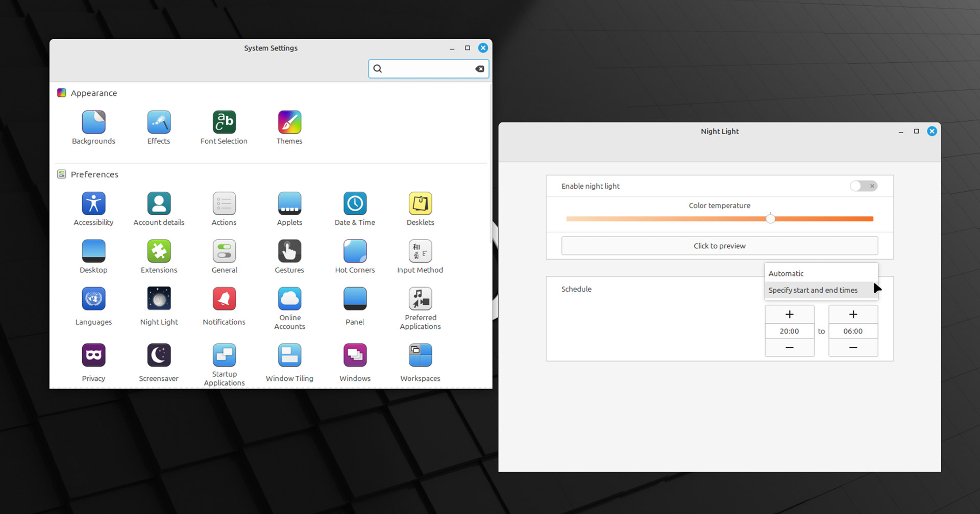Image resolution: width=980 pixels, height=514 pixels.
Task: Open Date & Time settings
Action: [355, 203]
